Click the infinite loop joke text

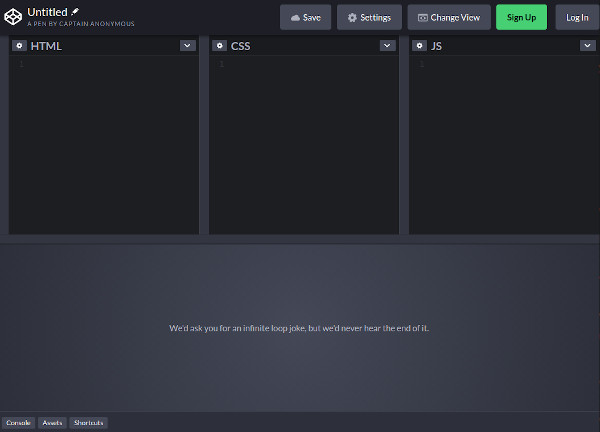tap(299, 328)
